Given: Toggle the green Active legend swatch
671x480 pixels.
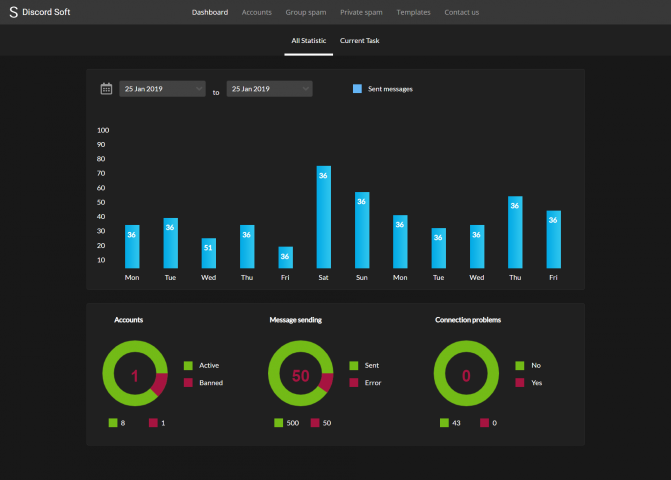Looking at the screenshot, I should pyautogui.click(x=188, y=365).
